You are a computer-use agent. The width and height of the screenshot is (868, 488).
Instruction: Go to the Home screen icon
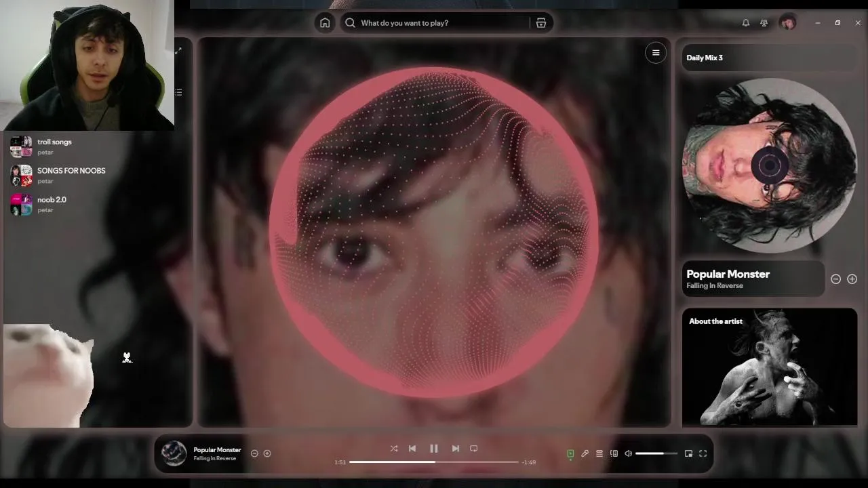click(x=325, y=23)
